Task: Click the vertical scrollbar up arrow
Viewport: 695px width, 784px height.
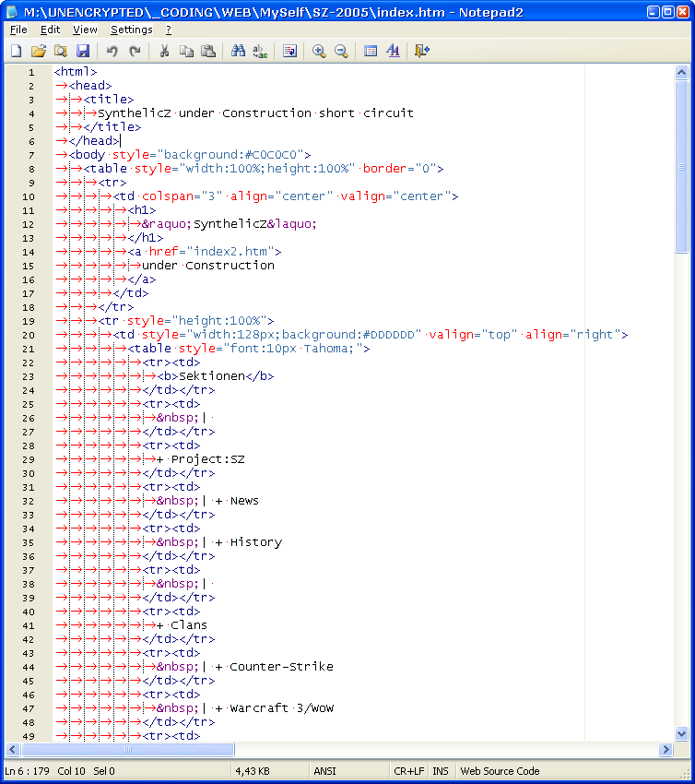Action: 681,73
